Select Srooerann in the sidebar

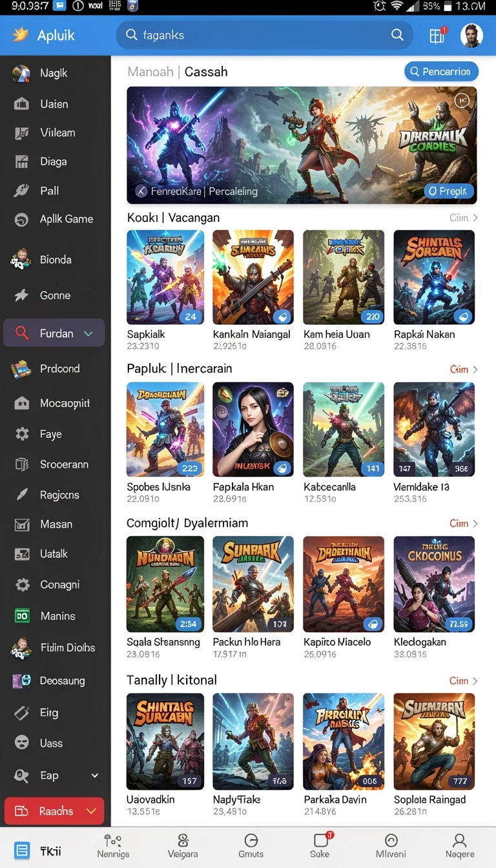pos(53,464)
